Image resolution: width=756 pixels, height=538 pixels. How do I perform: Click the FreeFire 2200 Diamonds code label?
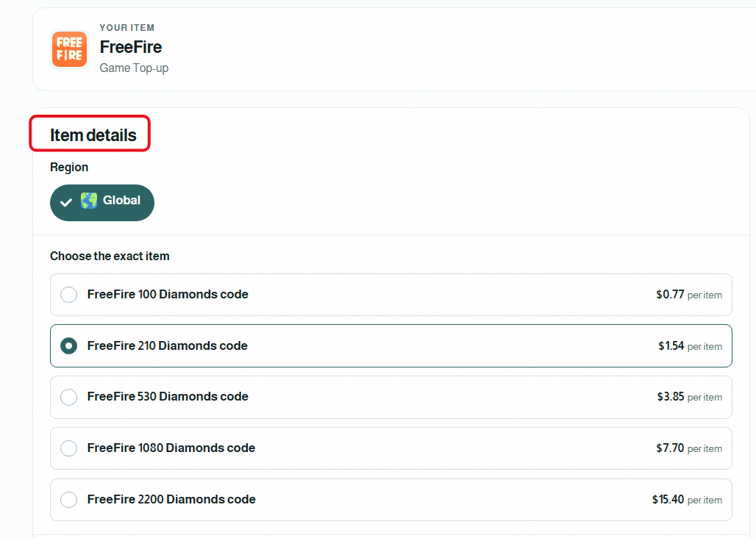[x=171, y=500]
